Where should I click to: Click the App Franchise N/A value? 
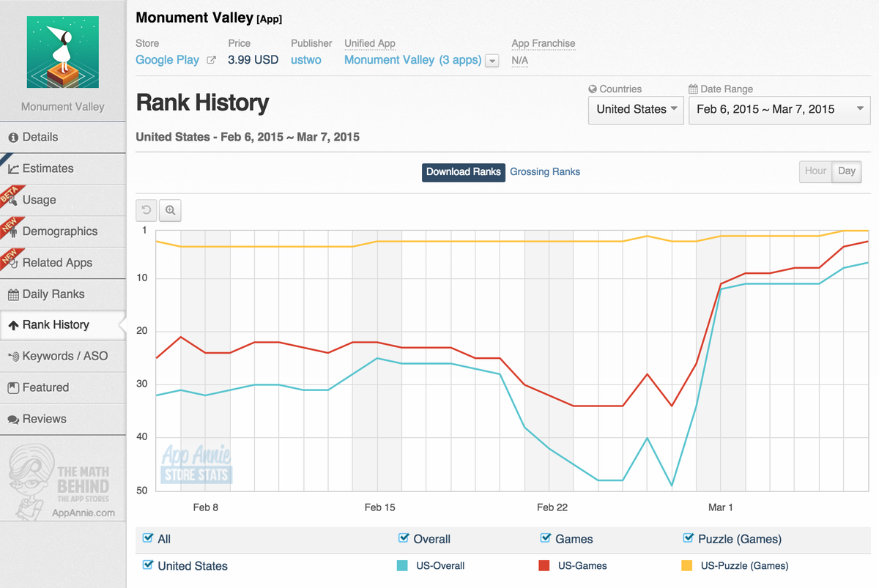coord(520,61)
